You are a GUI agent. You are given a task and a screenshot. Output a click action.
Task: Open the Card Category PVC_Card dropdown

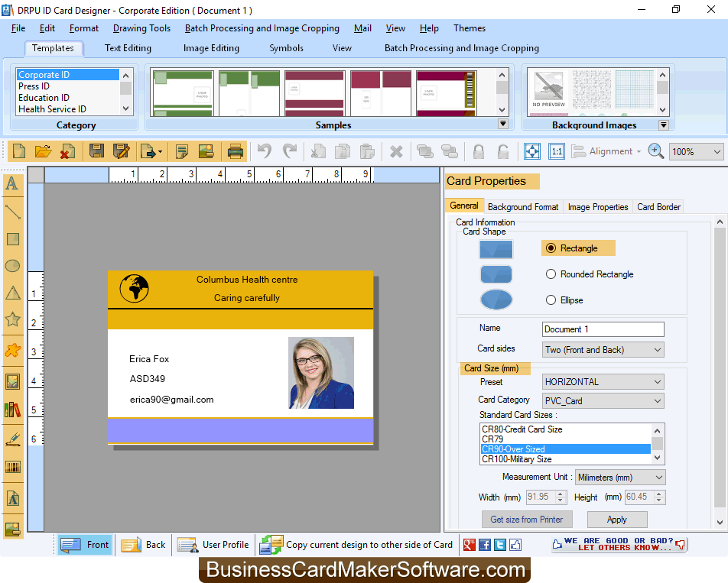(603, 400)
